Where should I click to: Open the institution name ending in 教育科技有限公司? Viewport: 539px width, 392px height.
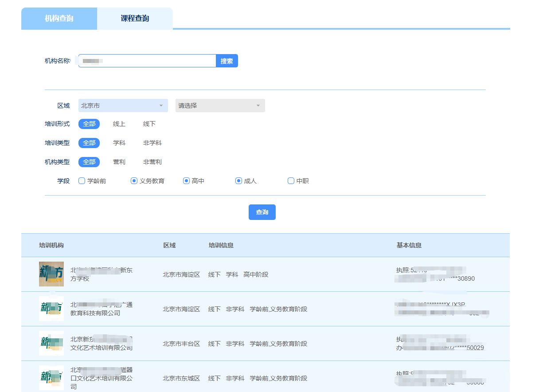[102, 309]
